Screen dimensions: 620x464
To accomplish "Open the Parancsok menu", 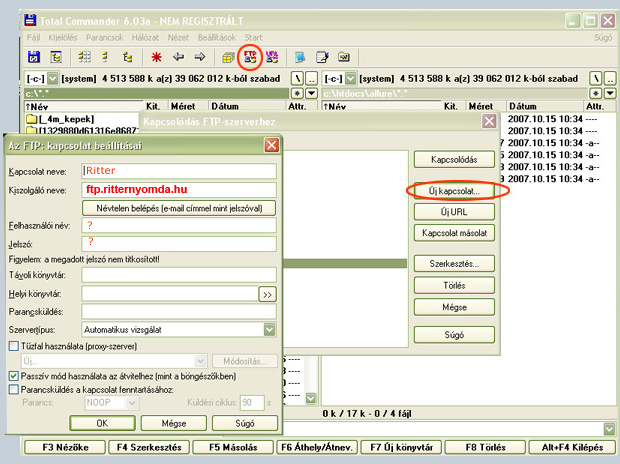I will 104,37.
